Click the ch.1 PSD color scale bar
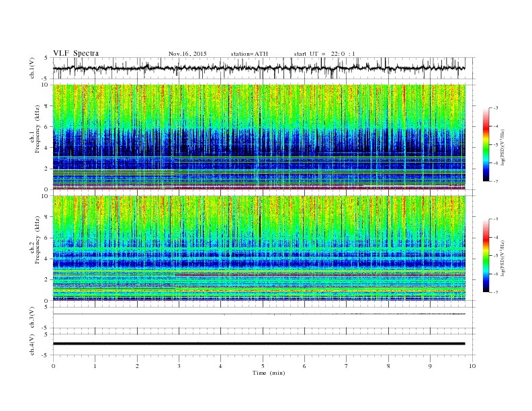This screenshot has height=411, width=532. click(486, 144)
